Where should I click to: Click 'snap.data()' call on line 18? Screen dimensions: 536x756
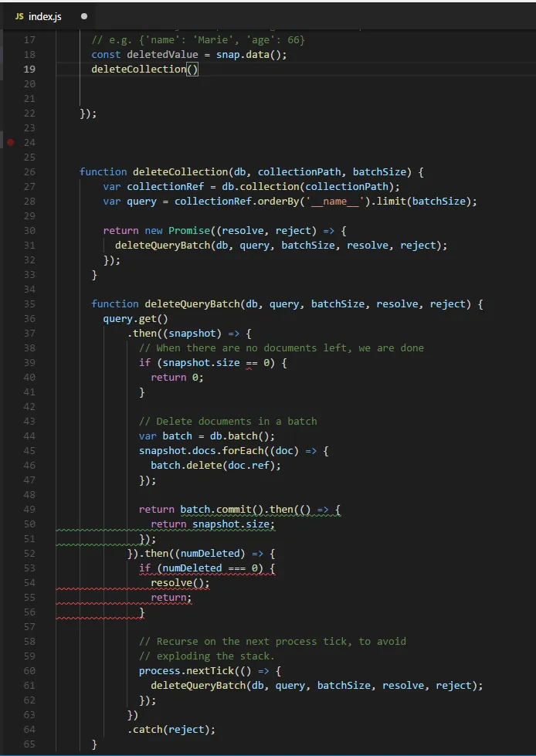coord(248,55)
